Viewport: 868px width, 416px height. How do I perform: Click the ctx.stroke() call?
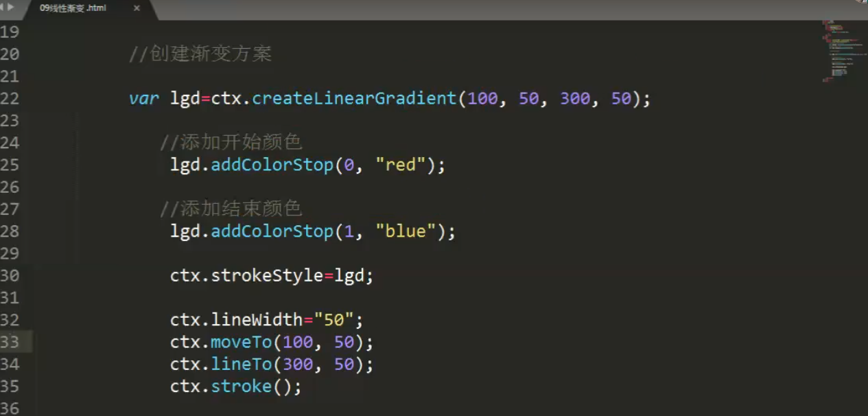pos(235,386)
